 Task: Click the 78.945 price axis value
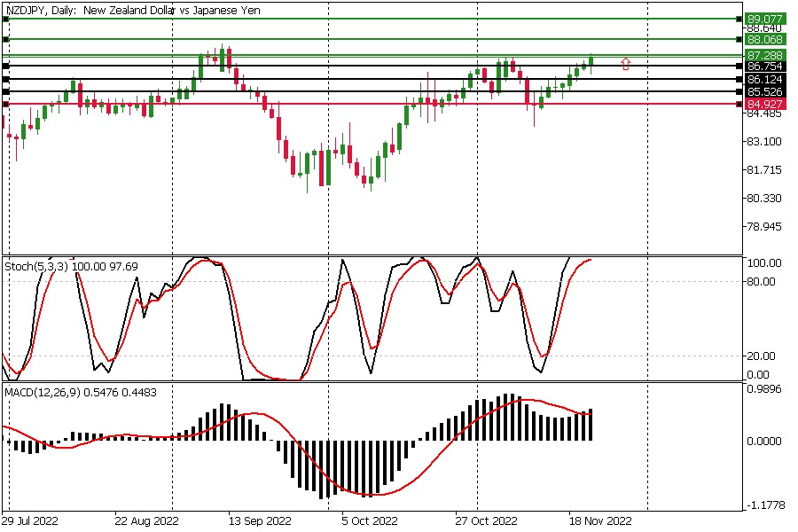[x=763, y=227]
